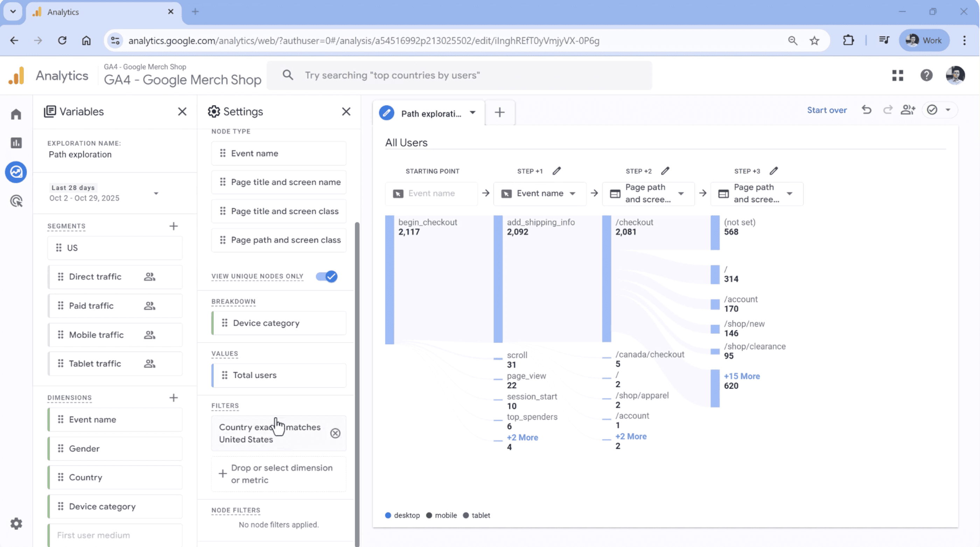Open the date range dropdown

156,193
